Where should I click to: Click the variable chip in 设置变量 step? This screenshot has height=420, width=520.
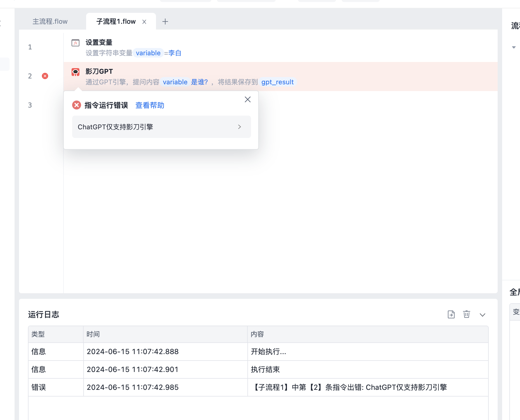point(148,53)
